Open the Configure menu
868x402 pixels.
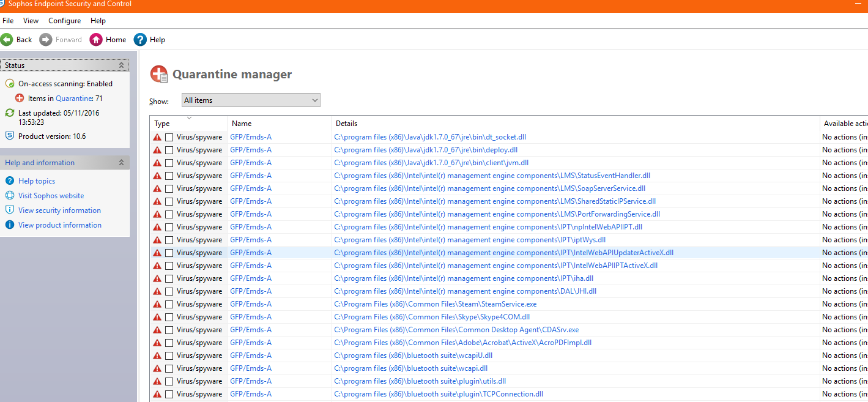pyautogui.click(x=65, y=21)
